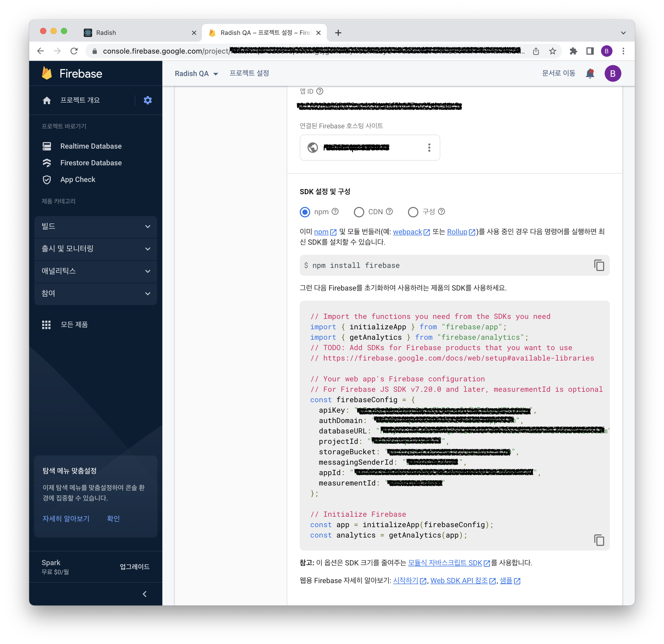
Task: Open the Radish QA project dropdown
Action: [x=196, y=74]
